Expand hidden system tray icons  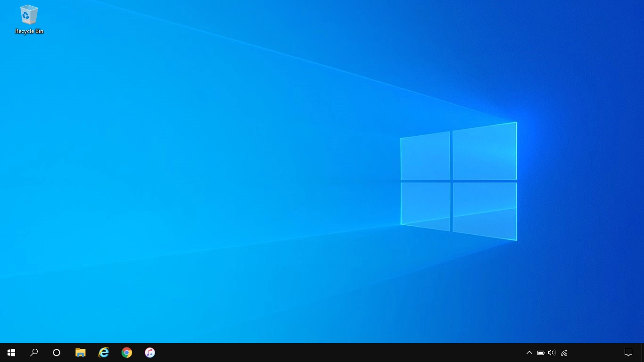pyautogui.click(x=529, y=353)
